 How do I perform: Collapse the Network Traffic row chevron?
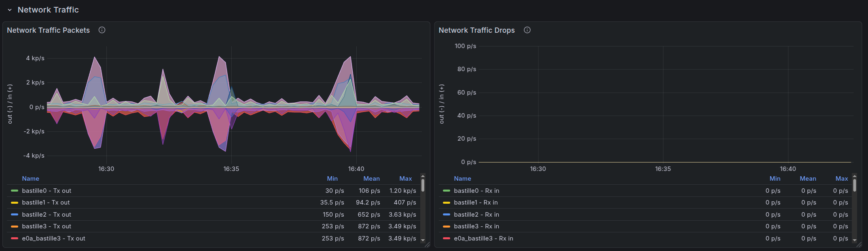(10, 10)
